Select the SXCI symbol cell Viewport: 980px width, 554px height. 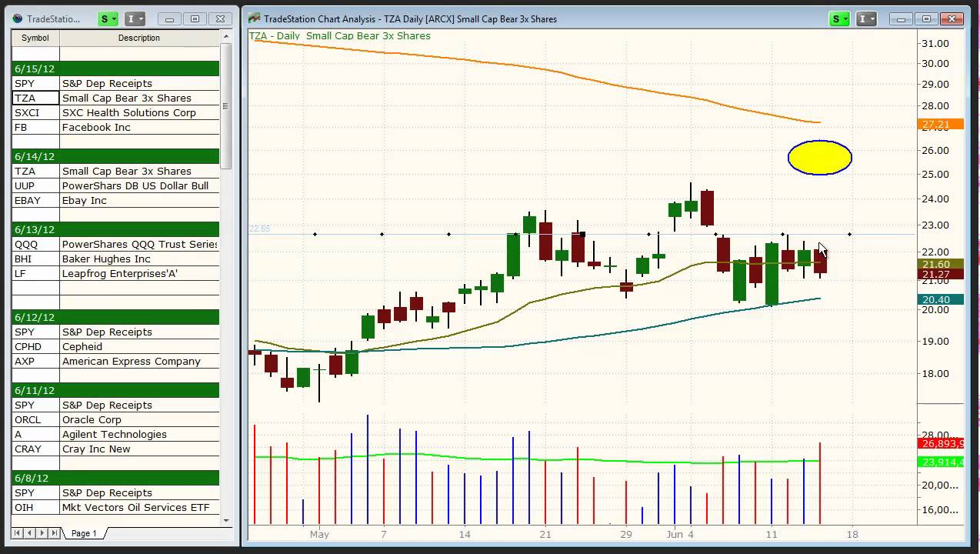(35, 112)
